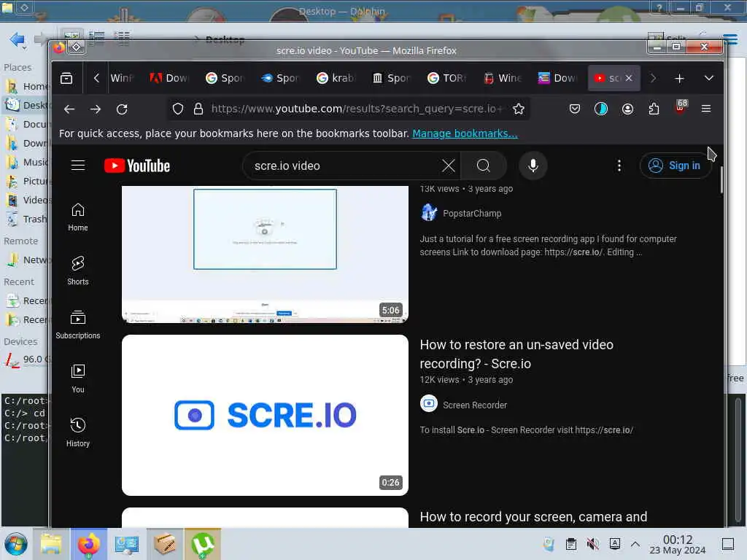The image size is (747, 560).
Task: Open the 5:06 screen recording thumbnail
Action: point(265,254)
